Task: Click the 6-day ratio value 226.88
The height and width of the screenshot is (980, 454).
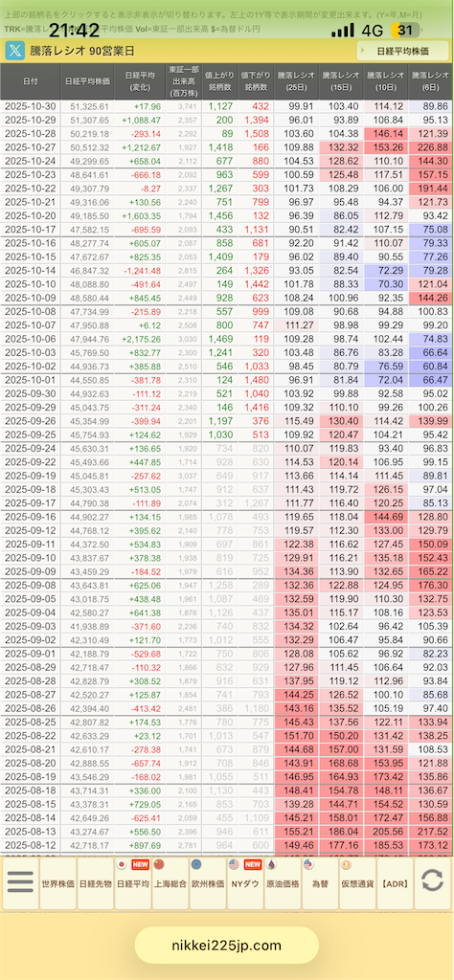Action: point(431,147)
